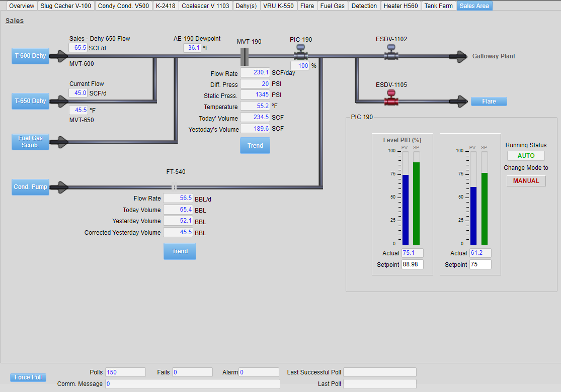Viewport: 561px width, 392px height.
Task: Open the Fuel Gas Scrub. button
Action: (30, 142)
